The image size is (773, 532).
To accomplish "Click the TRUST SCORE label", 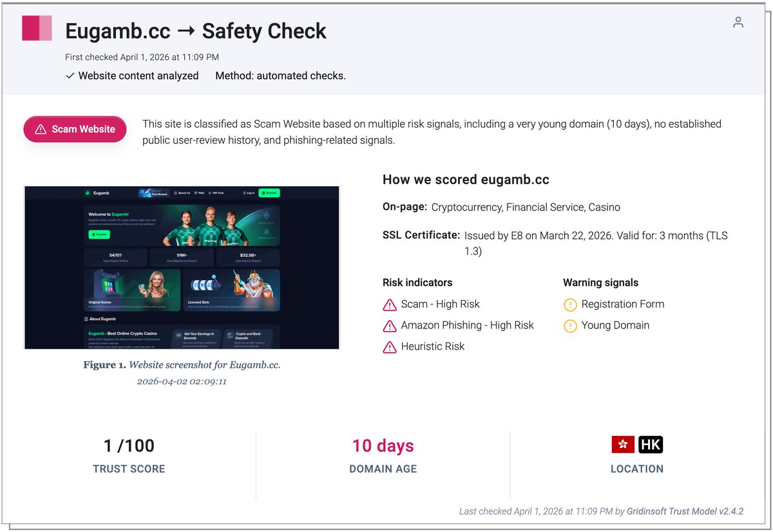I will click(129, 469).
